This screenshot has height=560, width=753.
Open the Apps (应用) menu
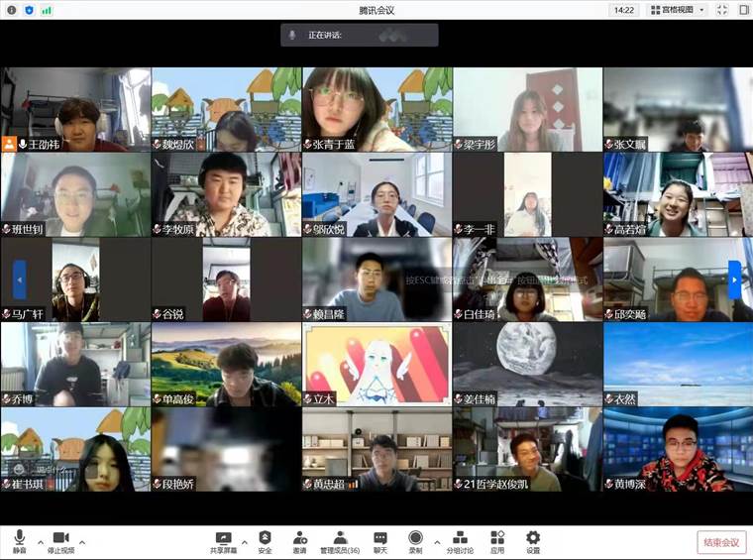pos(497,541)
